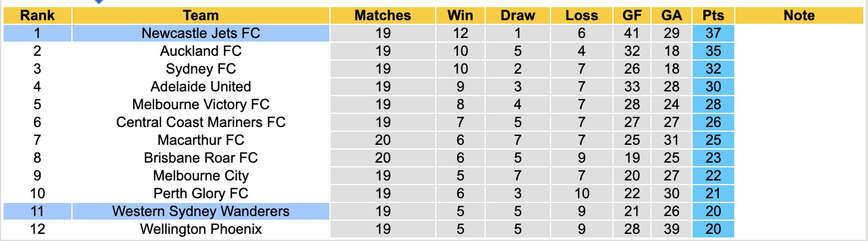
Task: Click Newcastle Jets' 37 points cell
Action: click(x=713, y=33)
